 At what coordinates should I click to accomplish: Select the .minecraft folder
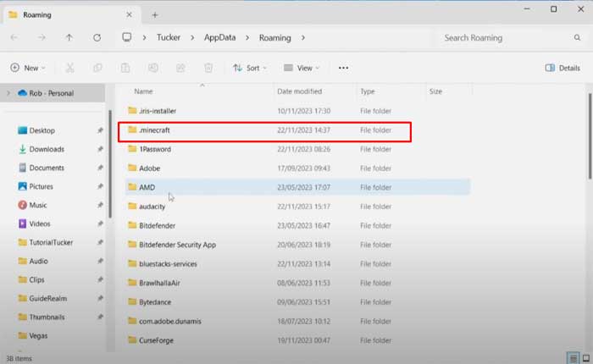click(x=156, y=130)
